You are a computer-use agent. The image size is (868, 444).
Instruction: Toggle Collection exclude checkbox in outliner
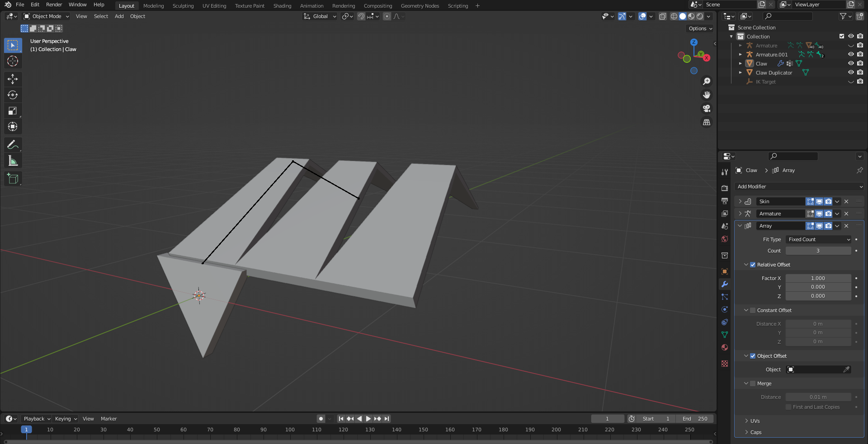842,36
